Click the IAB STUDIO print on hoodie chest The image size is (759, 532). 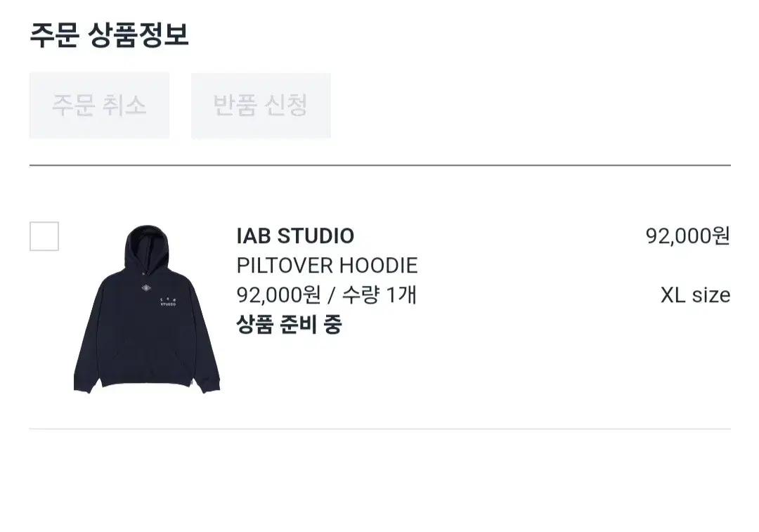[x=168, y=302]
